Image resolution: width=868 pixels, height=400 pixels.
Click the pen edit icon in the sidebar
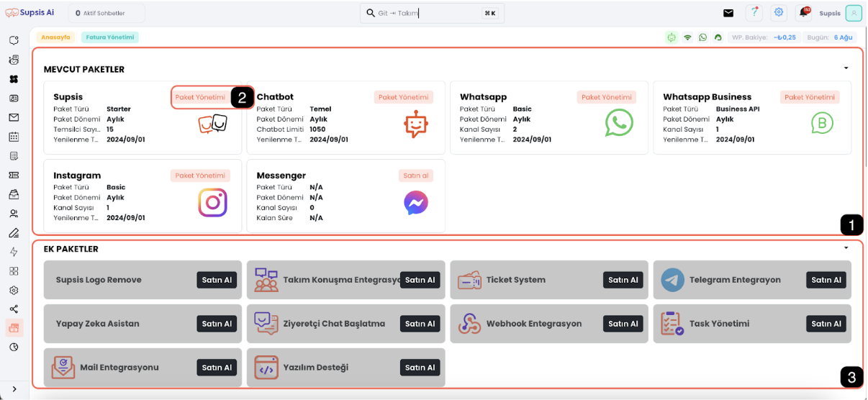pyautogui.click(x=14, y=232)
